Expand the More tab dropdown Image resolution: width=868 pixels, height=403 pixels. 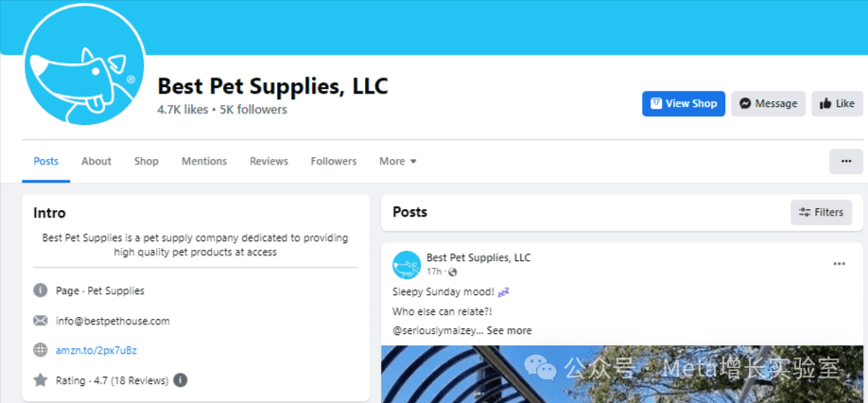[398, 161]
